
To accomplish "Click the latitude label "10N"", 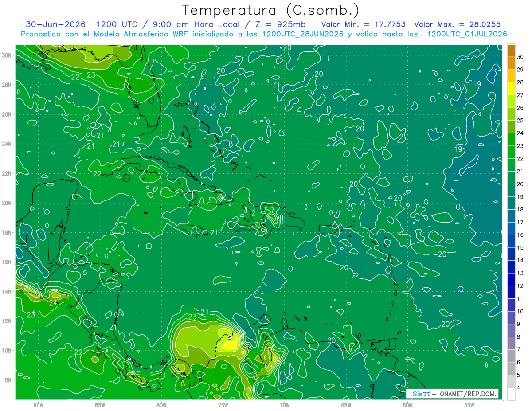I will (8, 350).
